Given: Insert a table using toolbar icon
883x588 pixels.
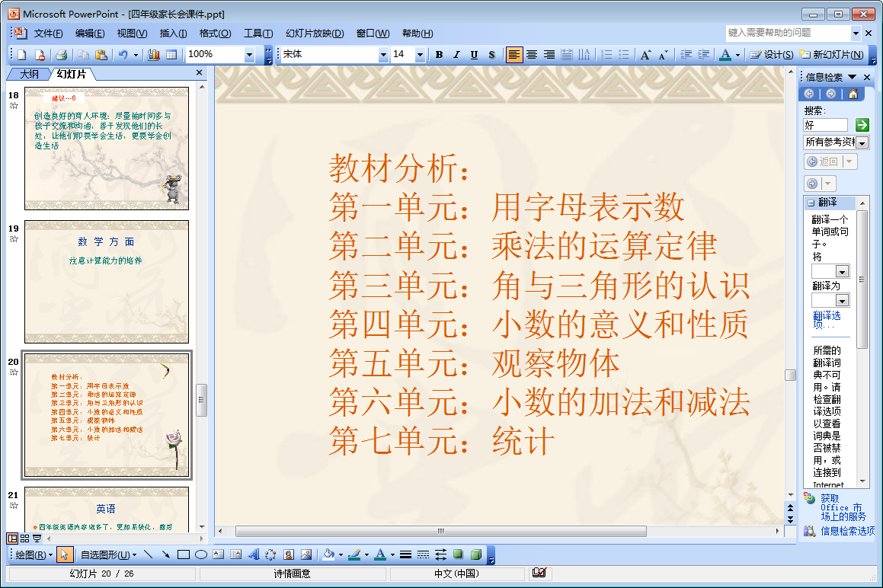Looking at the screenshot, I should (171, 55).
